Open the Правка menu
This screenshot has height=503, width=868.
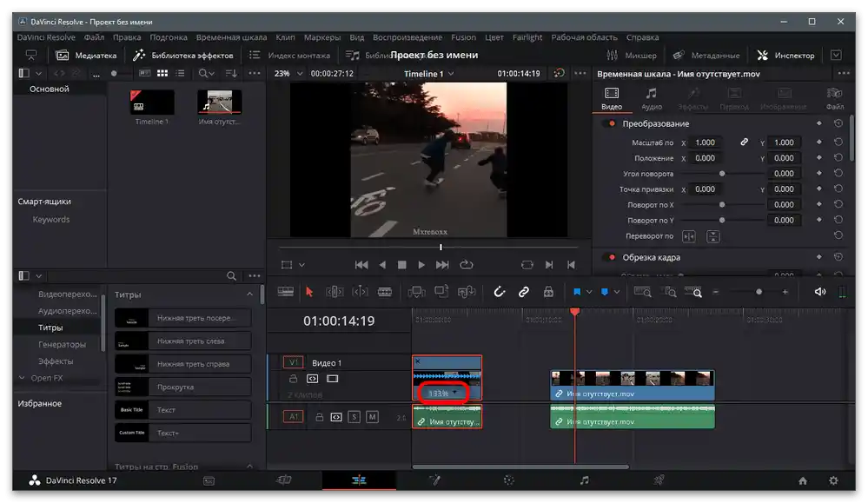tap(127, 37)
